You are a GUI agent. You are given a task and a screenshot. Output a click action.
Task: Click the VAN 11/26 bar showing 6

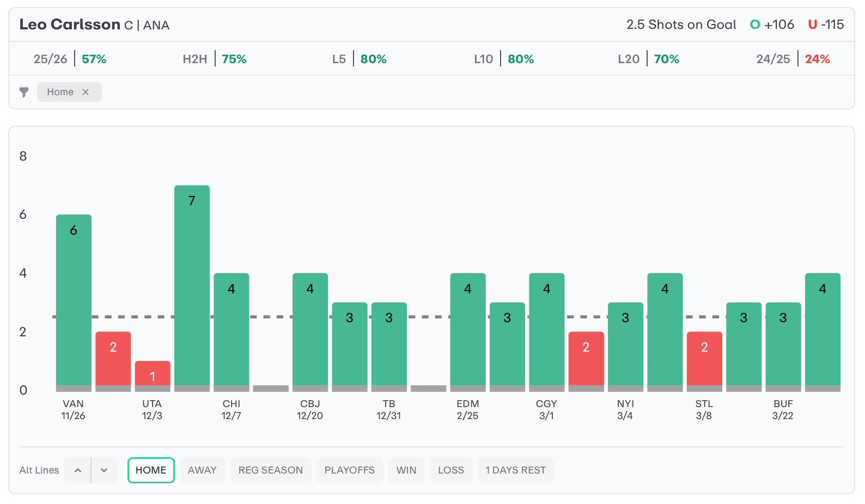[74, 299]
